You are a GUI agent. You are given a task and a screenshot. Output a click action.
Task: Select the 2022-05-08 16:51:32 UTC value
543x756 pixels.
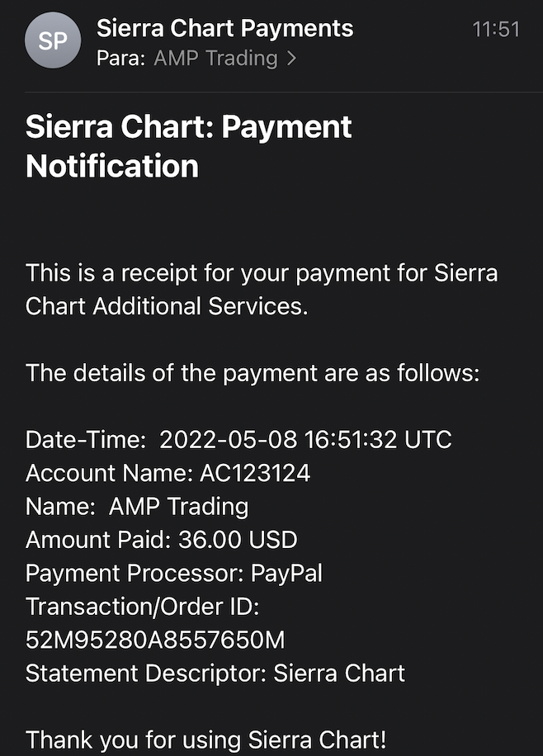[305, 439]
